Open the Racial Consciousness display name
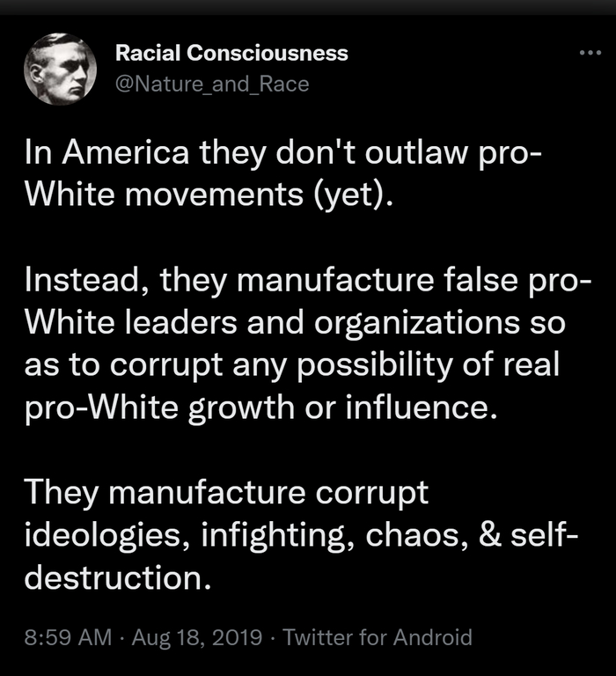616x676 pixels. pyautogui.click(x=231, y=53)
